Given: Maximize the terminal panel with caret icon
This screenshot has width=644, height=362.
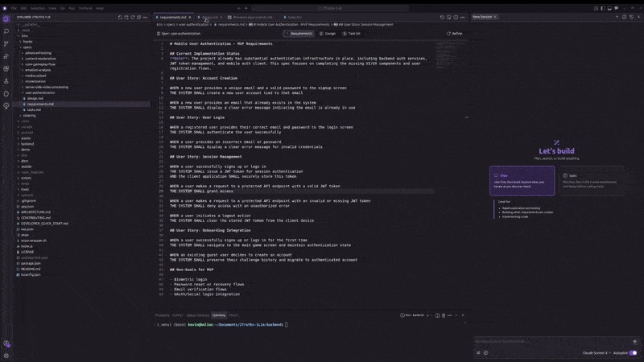Looking at the screenshot, I should (456, 315).
